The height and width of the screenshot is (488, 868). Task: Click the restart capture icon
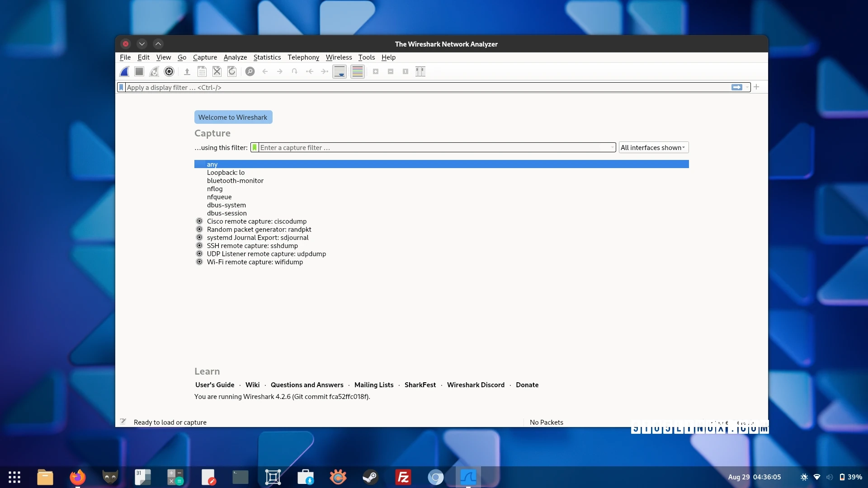coord(154,71)
